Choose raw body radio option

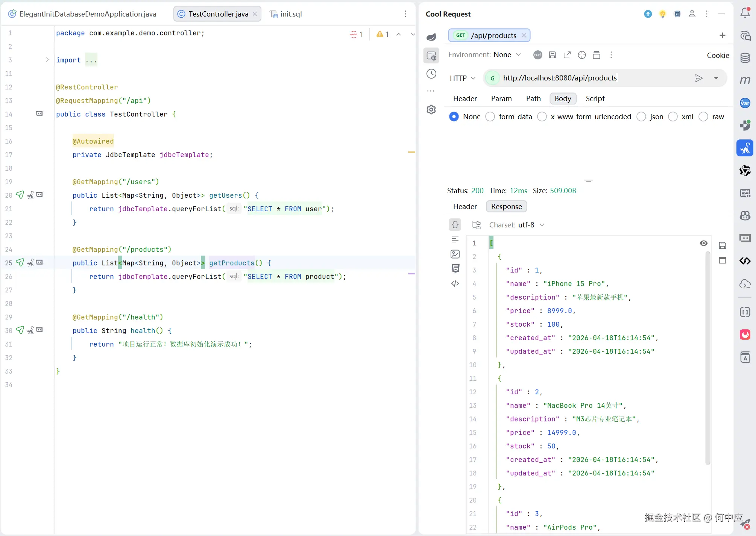coord(703,117)
